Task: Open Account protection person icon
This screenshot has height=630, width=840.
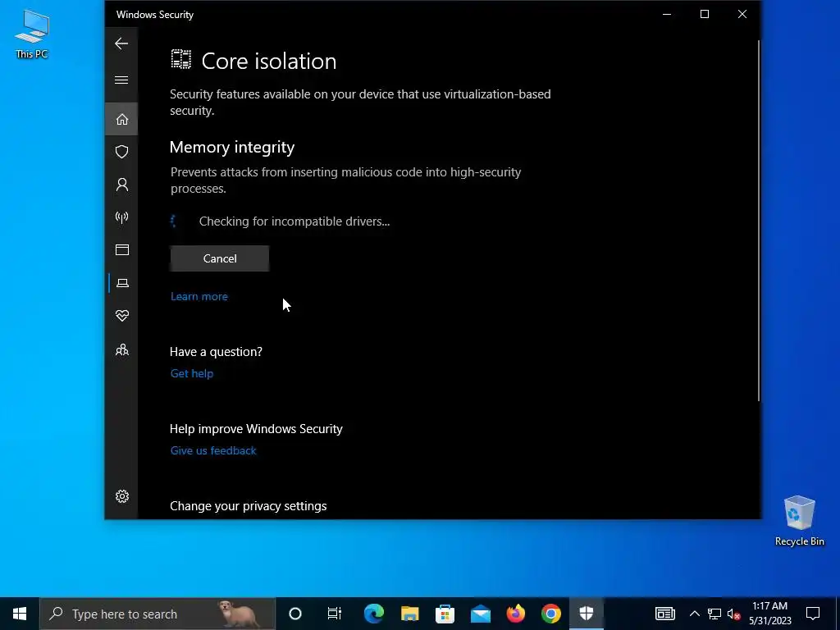Action: tap(121, 185)
